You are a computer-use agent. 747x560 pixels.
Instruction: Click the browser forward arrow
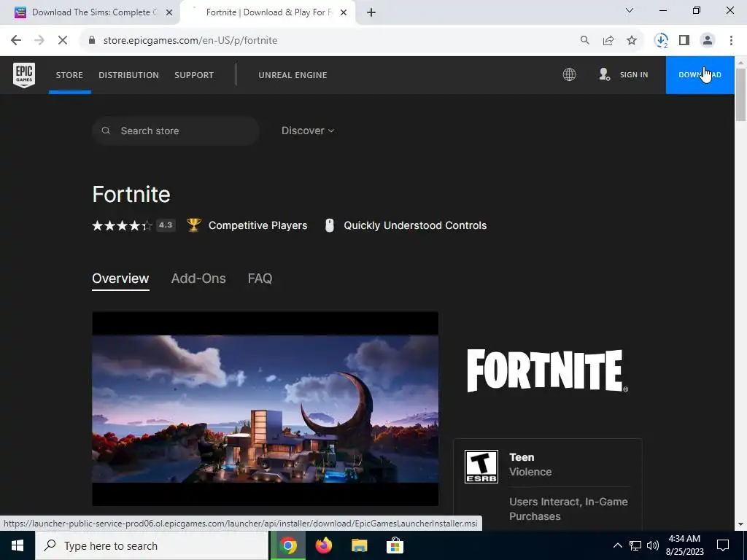pyautogui.click(x=39, y=40)
